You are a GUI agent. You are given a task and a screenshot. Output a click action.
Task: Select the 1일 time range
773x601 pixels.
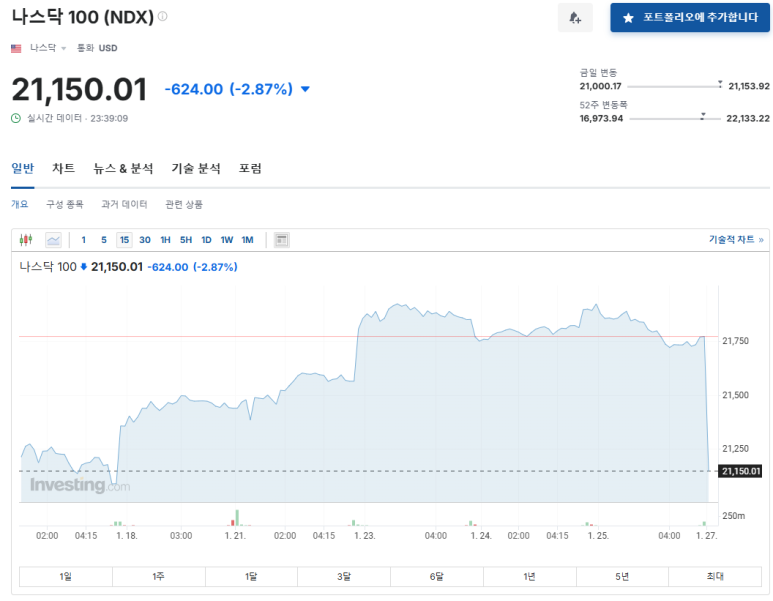click(x=66, y=576)
